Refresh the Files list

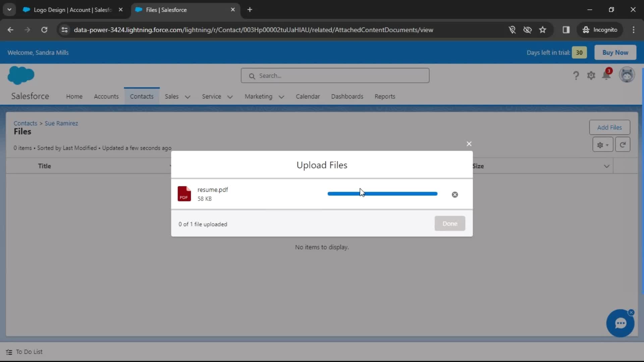pos(623,145)
